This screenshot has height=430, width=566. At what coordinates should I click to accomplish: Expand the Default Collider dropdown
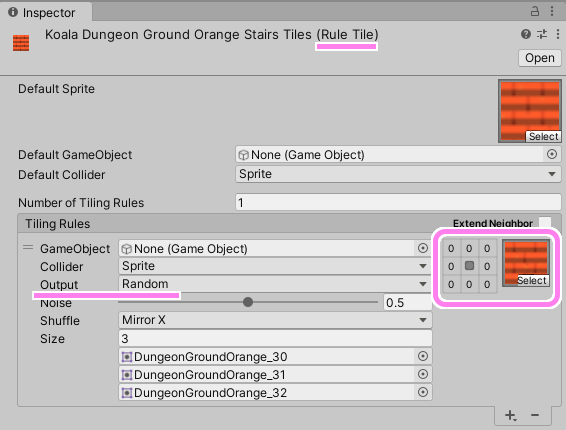pos(398,174)
